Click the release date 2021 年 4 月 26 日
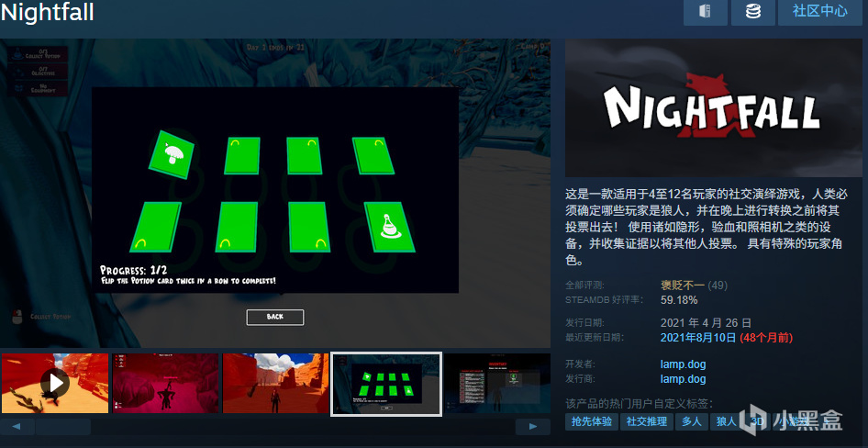Screen dimensions: 868x448 (706, 323)
